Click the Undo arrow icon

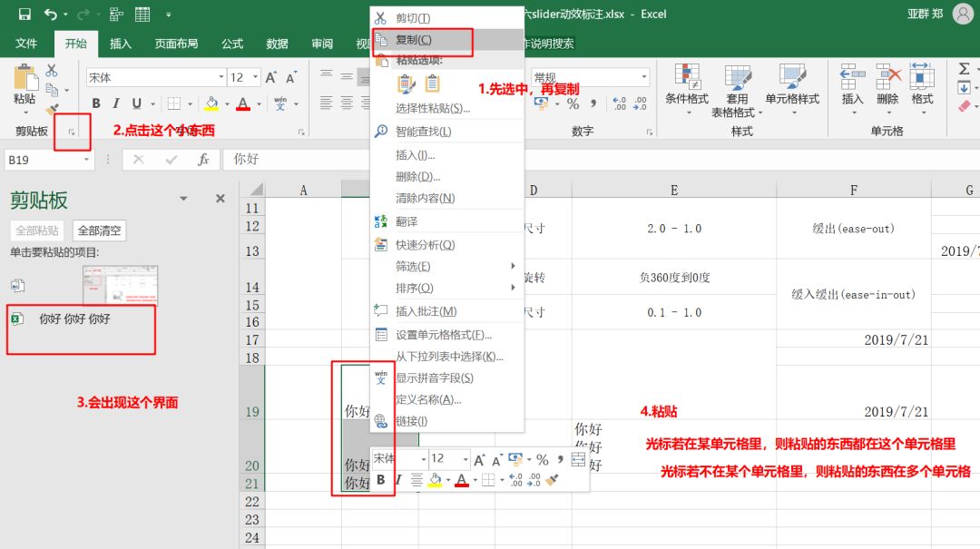tap(50, 14)
